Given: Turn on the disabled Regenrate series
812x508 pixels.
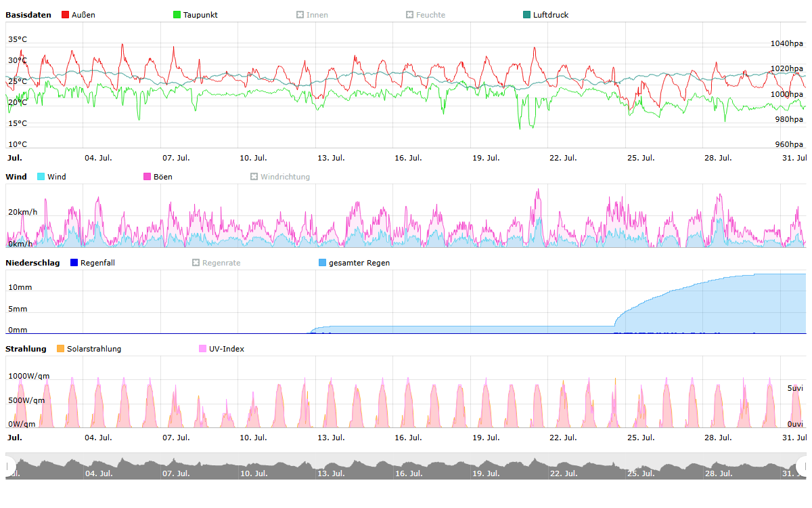Looking at the screenshot, I should pyautogui.click(x=196, y=263).
